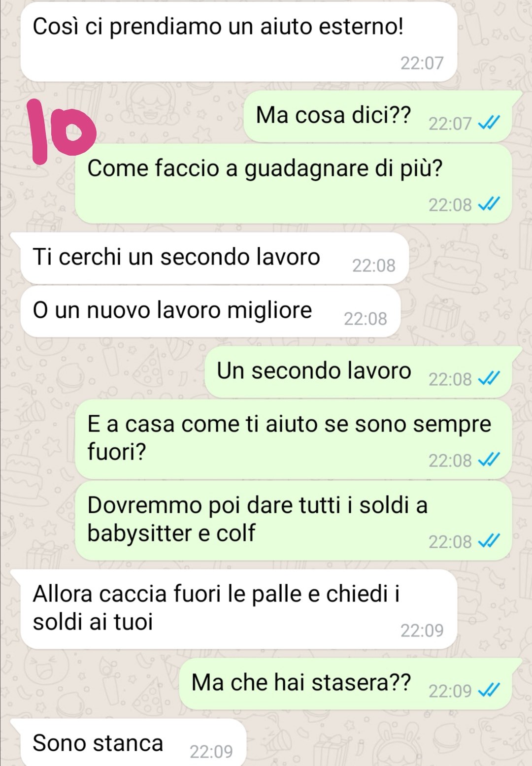Screen dimensions: 532x766
Task: Select the "Ma che hai stasera??" bubble
Action: (x=350, y=684)
